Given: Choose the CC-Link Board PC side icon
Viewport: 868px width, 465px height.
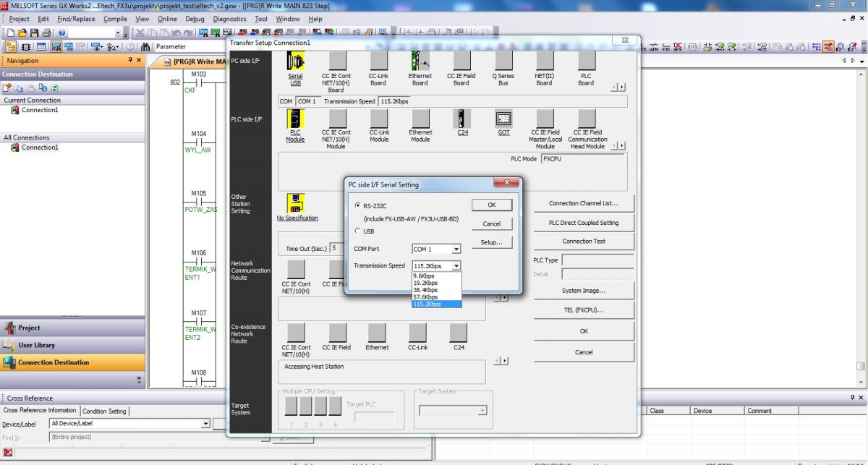Looking at the screenshot, I should point(379,61).
